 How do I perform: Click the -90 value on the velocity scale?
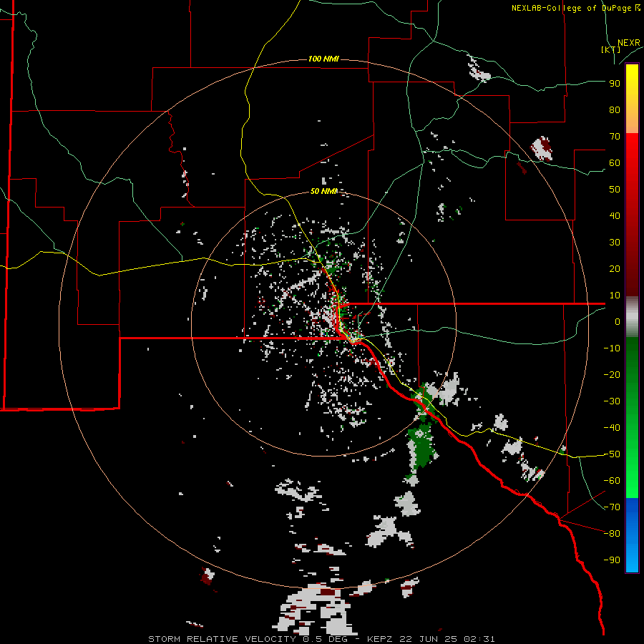click(612, 560)
